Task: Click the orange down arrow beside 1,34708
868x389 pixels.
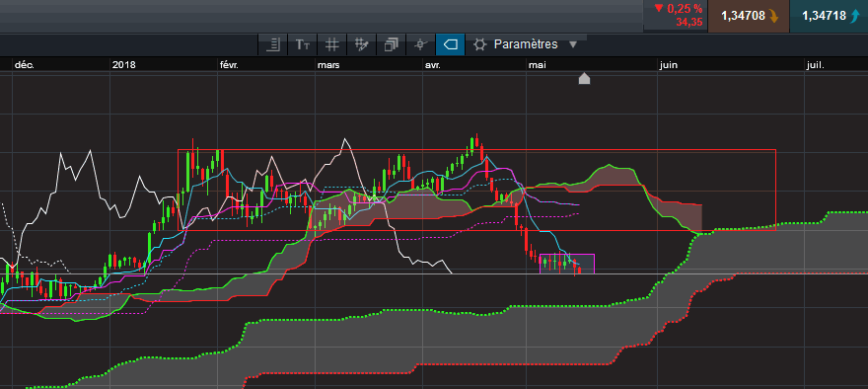Action: 773,17
